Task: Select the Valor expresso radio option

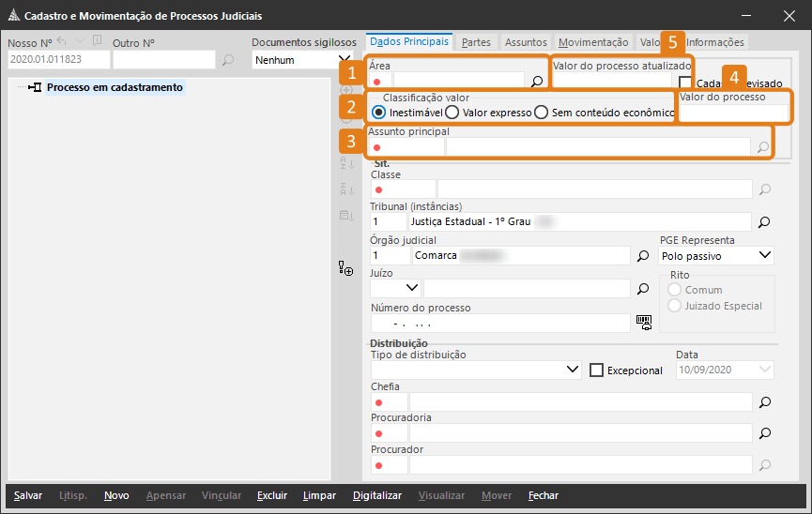Action: pos(452,113)
